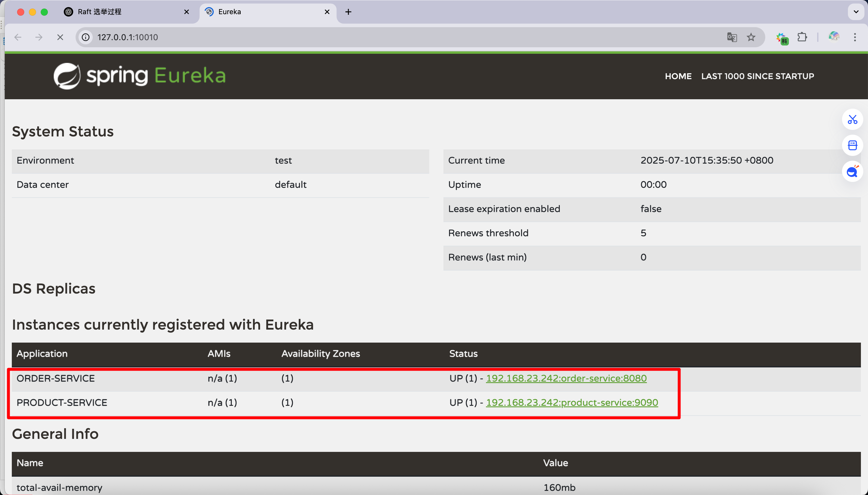This screenshot has height=495, width=868.
Task: Click the Lease expiration enabled value false
Action: pyautogui.click(x=651, y=209)
